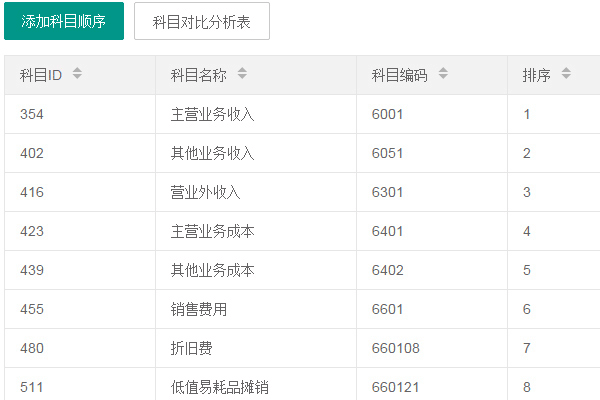
Task: Click the 科目ID column header label
Action: (41, 75)
